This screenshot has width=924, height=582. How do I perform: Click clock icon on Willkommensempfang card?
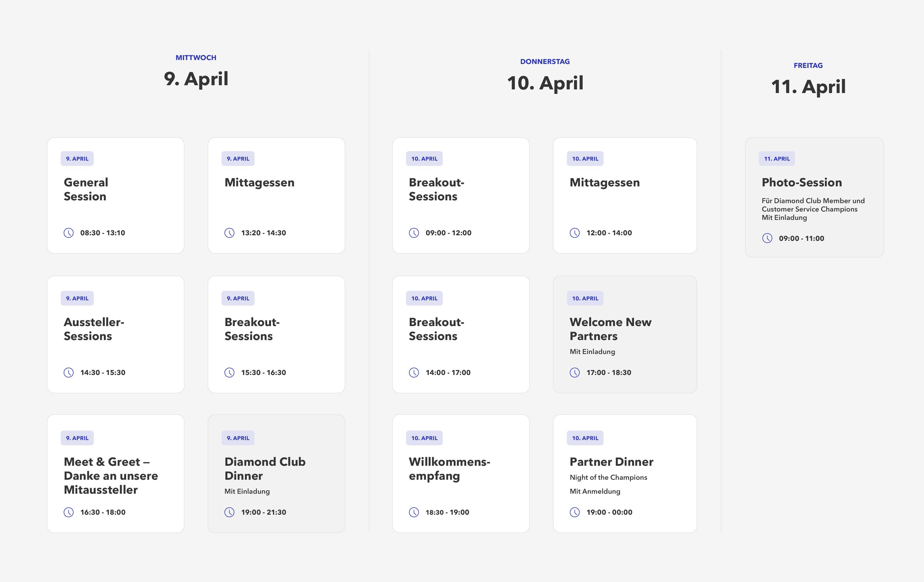414,512
